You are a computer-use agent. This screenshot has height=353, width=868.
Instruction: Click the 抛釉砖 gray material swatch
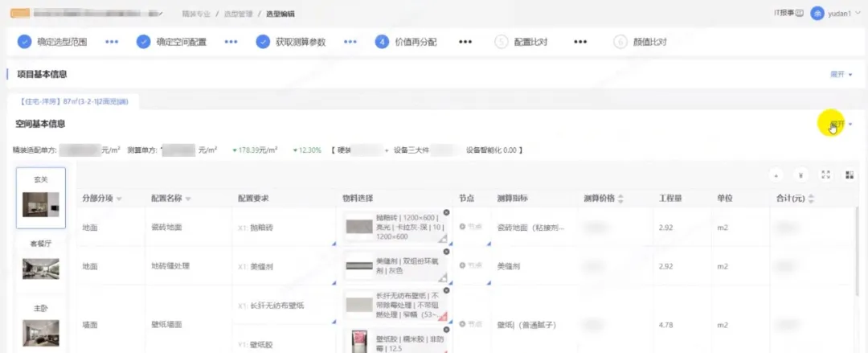(x=359, y=228)
